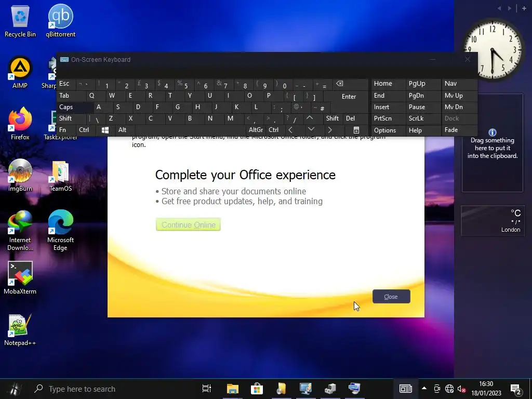This screenshot has width=532, height=399.
Task: Click On-Screen Keyboard taskbar icon
Action: (x=354, y=389)
